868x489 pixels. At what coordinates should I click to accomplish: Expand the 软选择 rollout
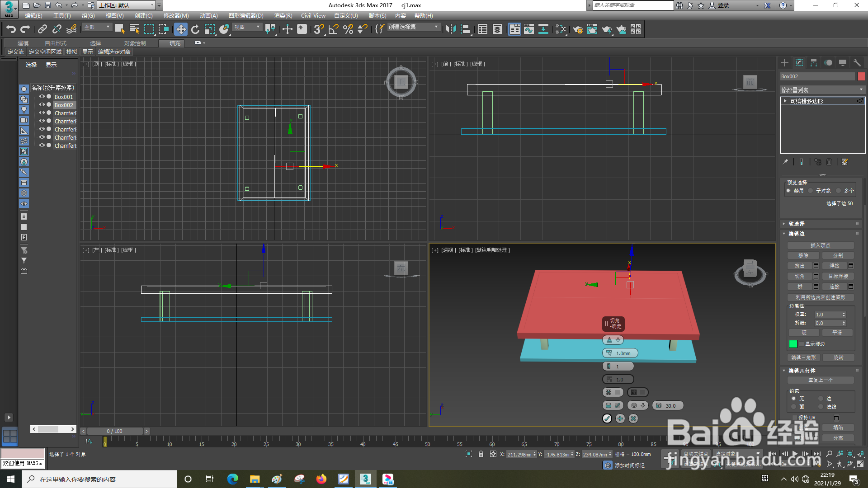click(796, 224)
